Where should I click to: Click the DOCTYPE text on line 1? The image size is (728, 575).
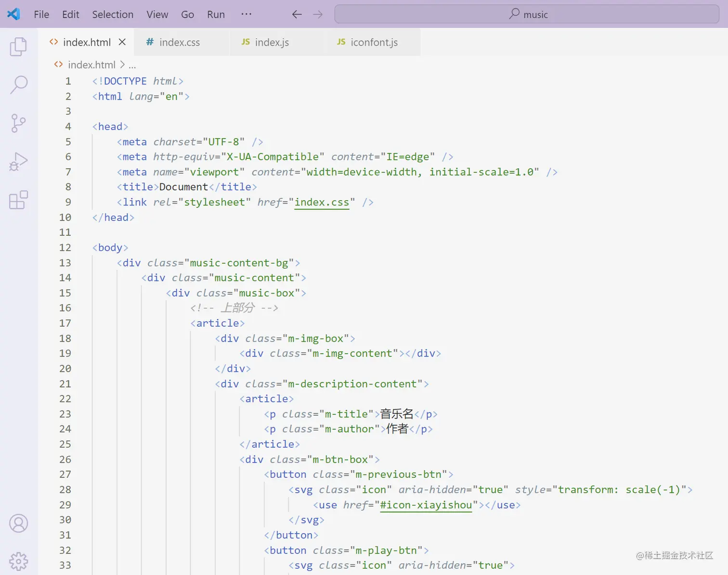click(125, 81)
